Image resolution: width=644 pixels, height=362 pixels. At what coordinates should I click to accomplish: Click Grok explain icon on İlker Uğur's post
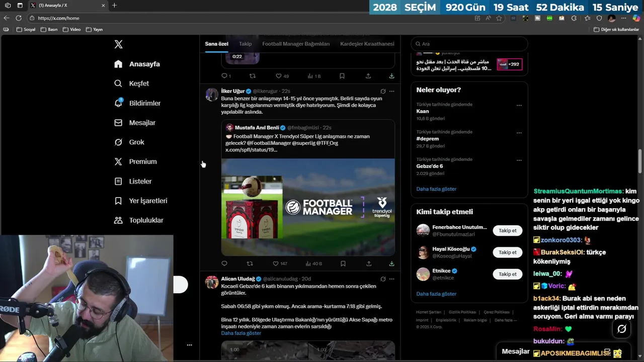point(383,91)
